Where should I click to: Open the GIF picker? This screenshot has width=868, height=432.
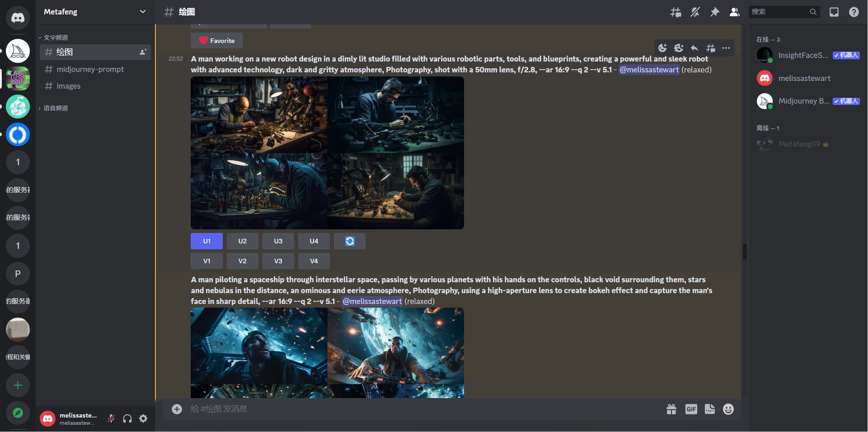(x=691, y=409)
